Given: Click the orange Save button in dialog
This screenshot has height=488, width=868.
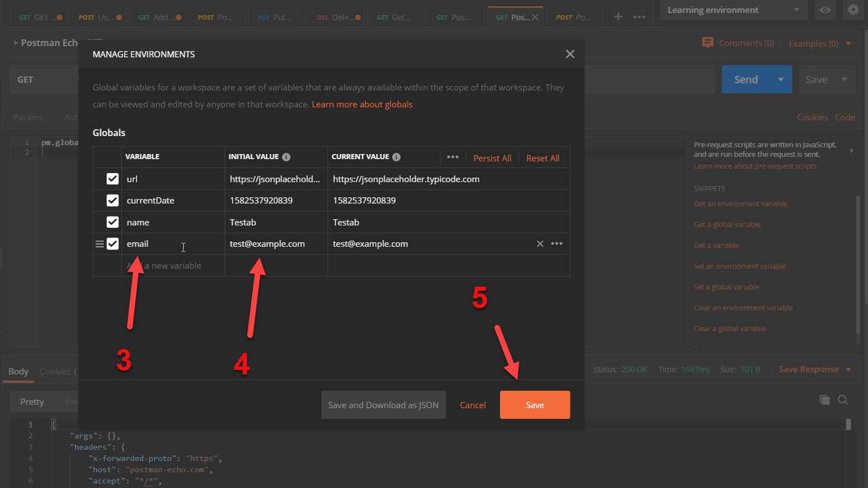Looking at the screenshot, I should (535, 405).
